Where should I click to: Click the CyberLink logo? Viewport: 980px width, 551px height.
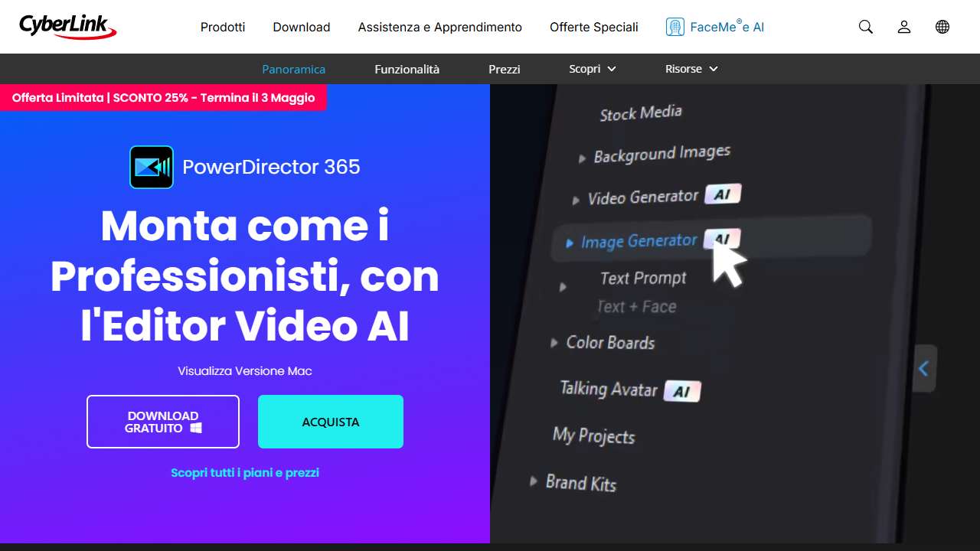coord(68,27)
